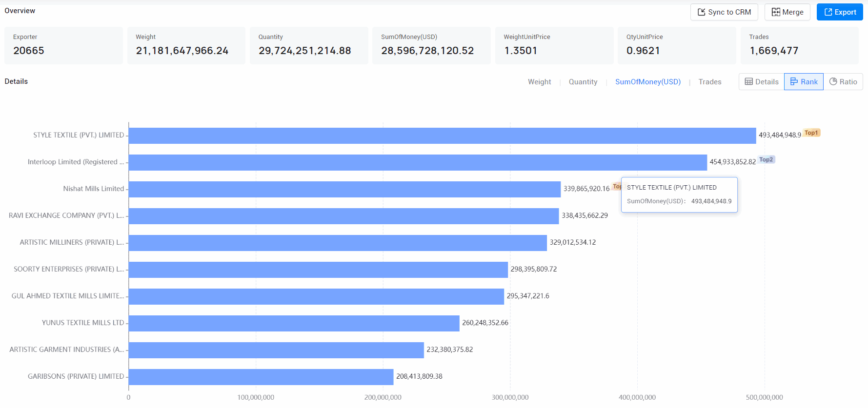868x408 pixels.
Task: Export the data with Export button
Action: 840,12
